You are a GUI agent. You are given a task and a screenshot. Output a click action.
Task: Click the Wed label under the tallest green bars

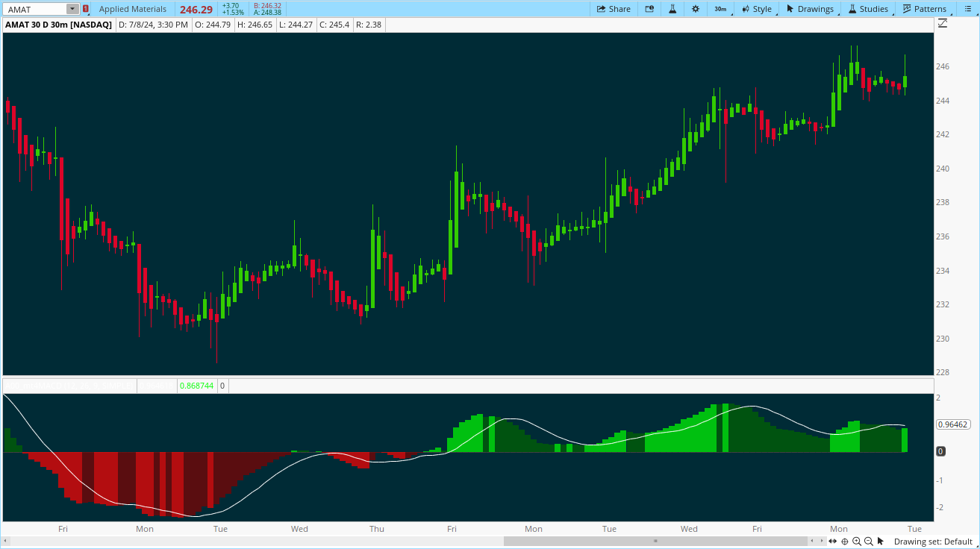pos(689,529)
